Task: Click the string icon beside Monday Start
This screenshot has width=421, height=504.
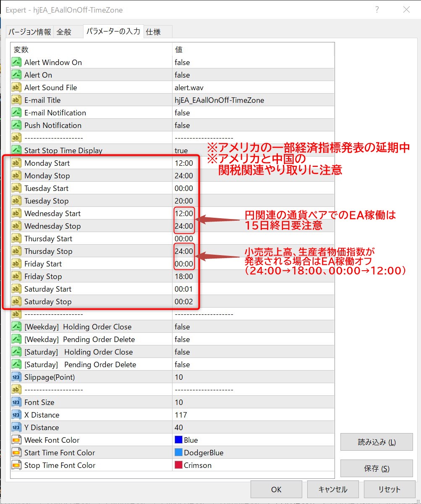Action: click(16, 163)
